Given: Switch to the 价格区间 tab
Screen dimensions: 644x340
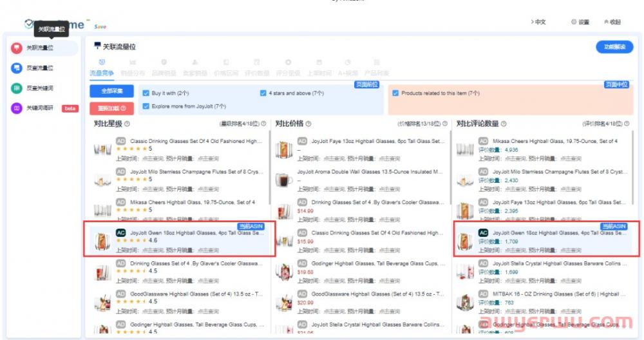Looking at the screenshot, I should (226, 73).
